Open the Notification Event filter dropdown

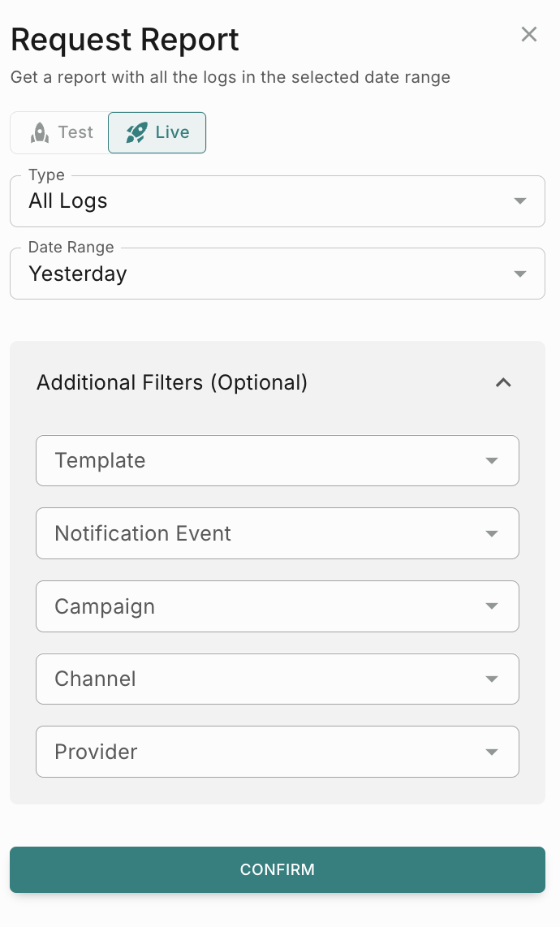pos(277,533)
